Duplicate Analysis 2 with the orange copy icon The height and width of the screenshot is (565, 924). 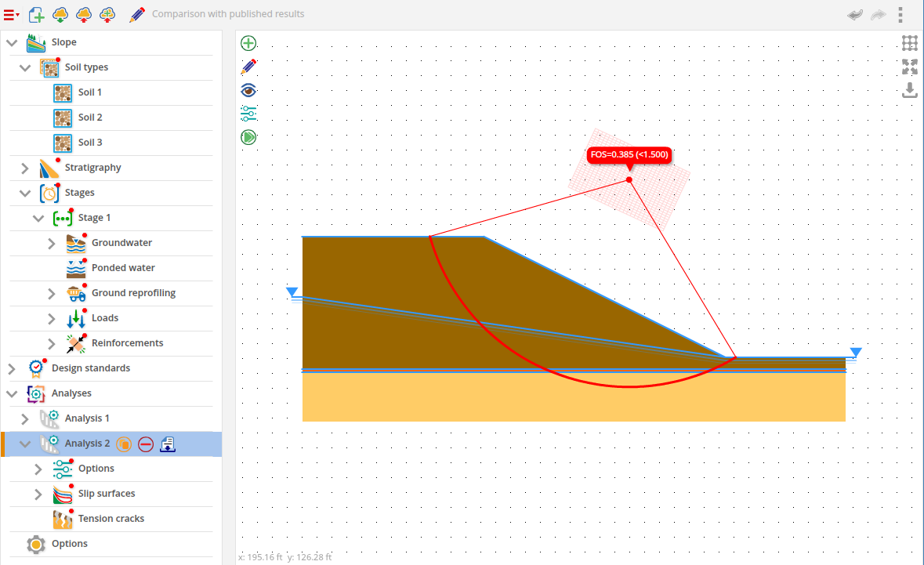coord(124,444)
